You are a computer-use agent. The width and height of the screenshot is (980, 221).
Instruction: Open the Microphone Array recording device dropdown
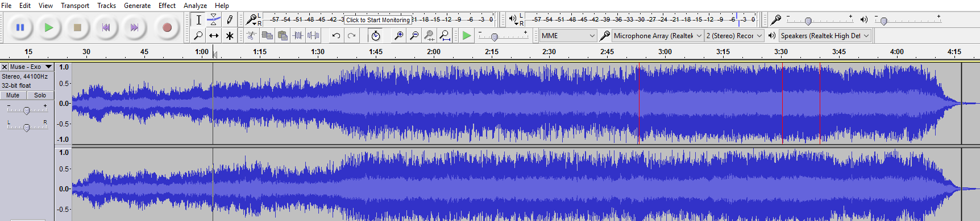pos(658,35)
